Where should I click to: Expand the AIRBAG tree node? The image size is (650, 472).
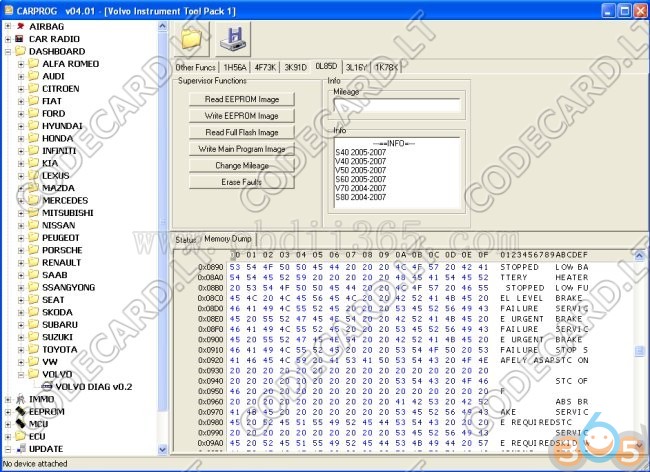tap(8, 27)
